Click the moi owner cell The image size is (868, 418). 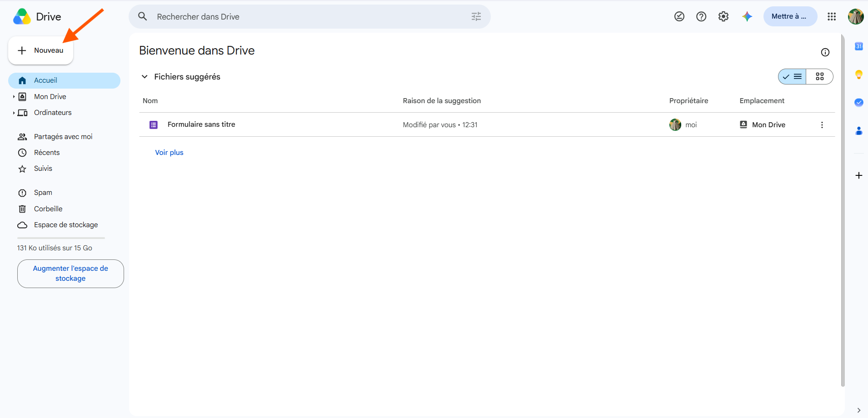(x=683, y=125)
